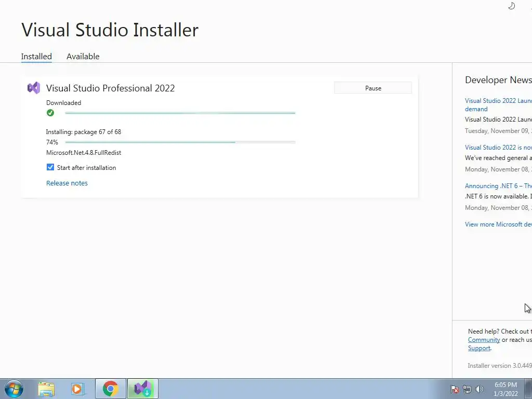Image resolution: width=532 pixels, height=399 pixels.
Task: Click the Visual Studio Professional 2022 logo icon
Action: [34, 88]
